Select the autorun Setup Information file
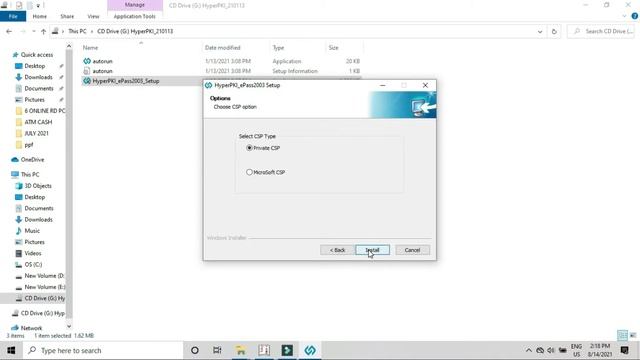The image size is (640, 360). (x=102, y=71)
